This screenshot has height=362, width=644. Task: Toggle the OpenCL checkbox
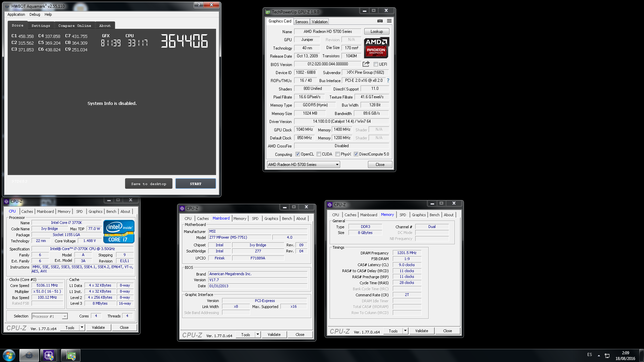click(298, 154)
